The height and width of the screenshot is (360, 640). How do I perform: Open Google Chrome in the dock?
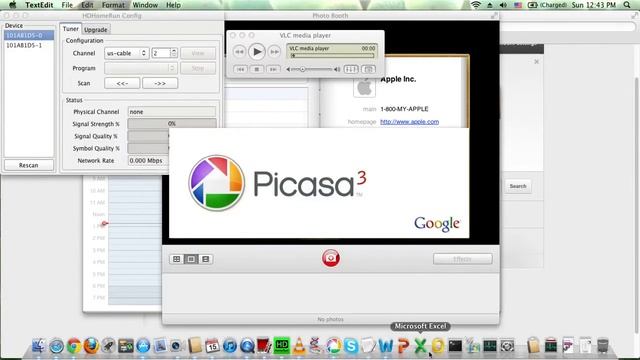(74, 346)
